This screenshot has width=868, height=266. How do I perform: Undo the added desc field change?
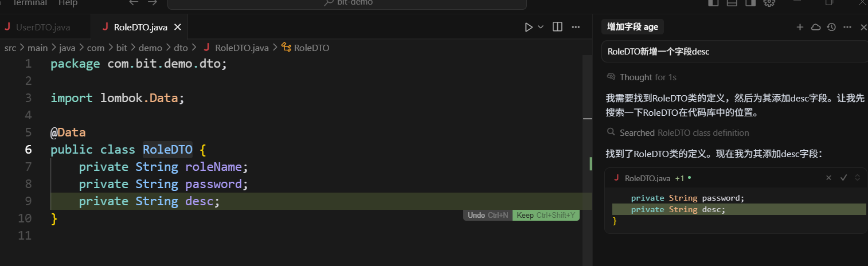tap(488, 216)
